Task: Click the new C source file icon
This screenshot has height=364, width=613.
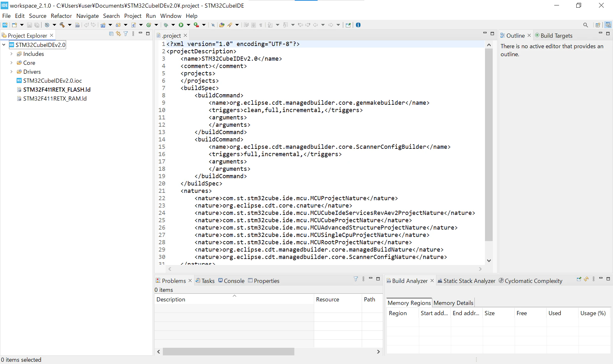Action: coord(134,25)
